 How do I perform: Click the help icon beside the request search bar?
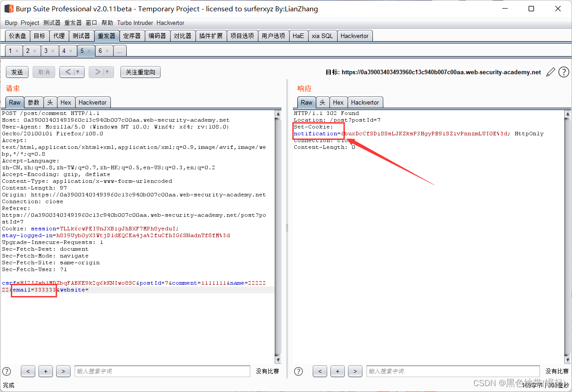[7, 371]
